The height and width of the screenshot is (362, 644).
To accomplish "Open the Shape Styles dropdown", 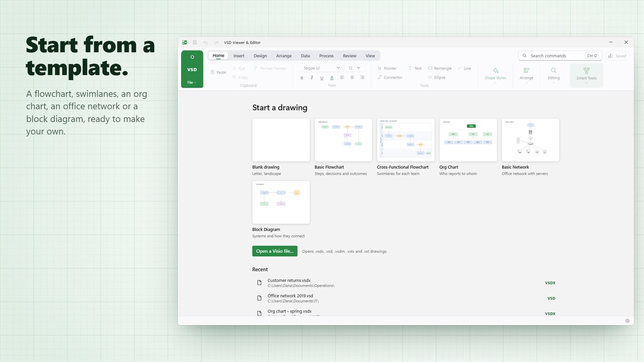I will coord(496,75).
